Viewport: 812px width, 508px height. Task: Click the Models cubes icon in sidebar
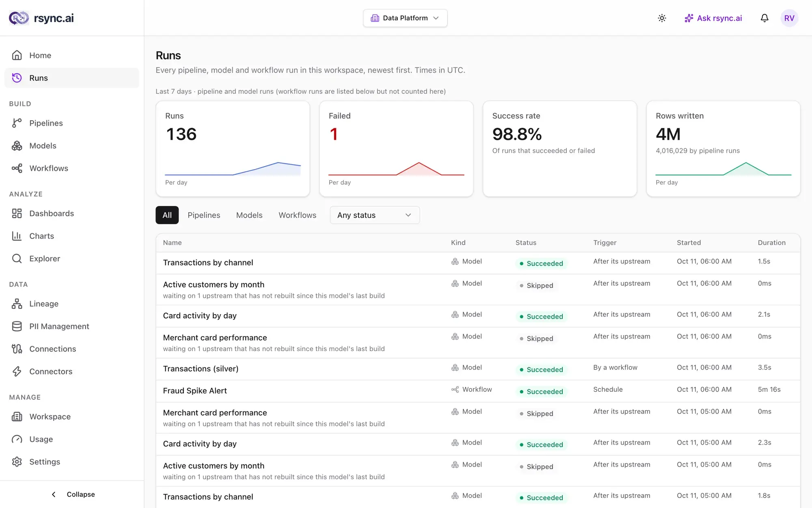pos(17,145)
